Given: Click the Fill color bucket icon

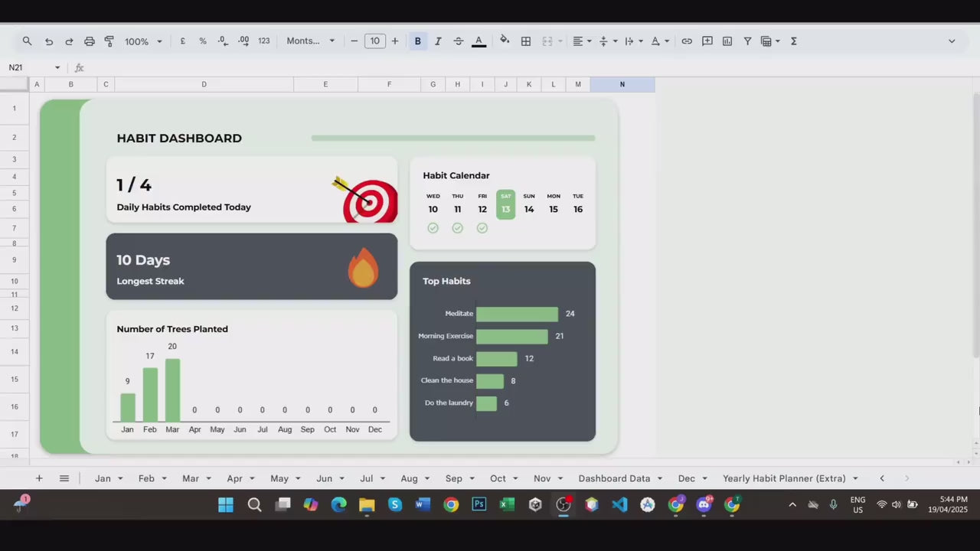Looking at the screenshot, I should tap(505, 41).
